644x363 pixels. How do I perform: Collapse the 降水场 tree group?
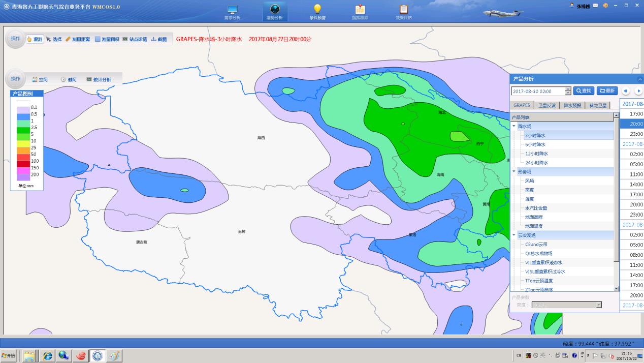tap(513, 126)
